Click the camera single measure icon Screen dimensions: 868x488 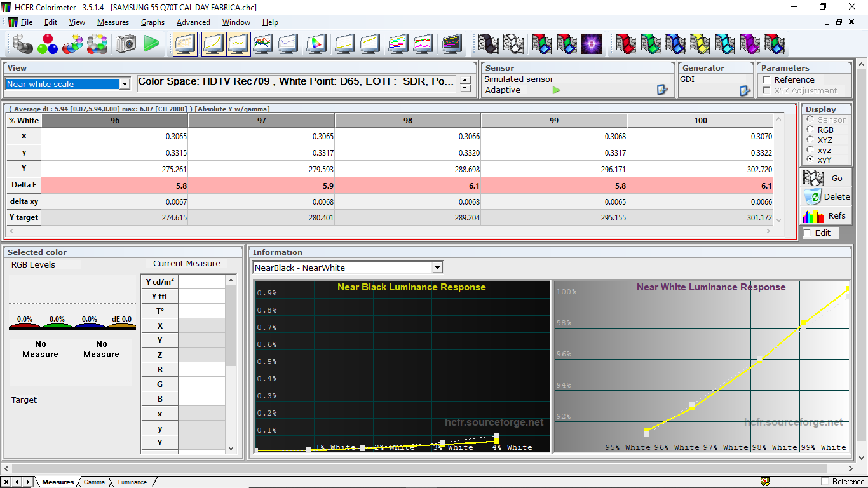(126, 44)
